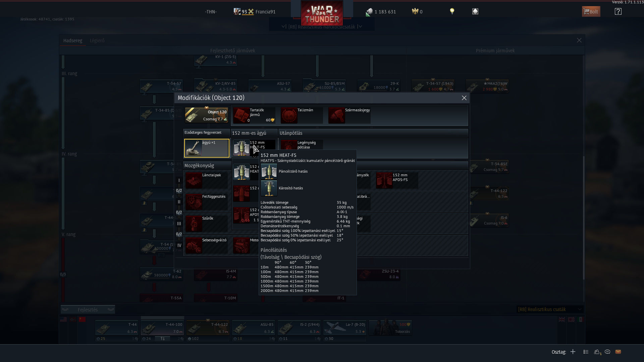Click the diamond icon in top bar
644x362 pixels.
click(475, 11)
